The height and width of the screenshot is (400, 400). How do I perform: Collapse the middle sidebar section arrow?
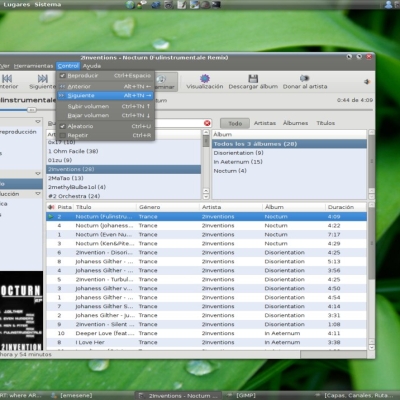click(x=38, y=174)
